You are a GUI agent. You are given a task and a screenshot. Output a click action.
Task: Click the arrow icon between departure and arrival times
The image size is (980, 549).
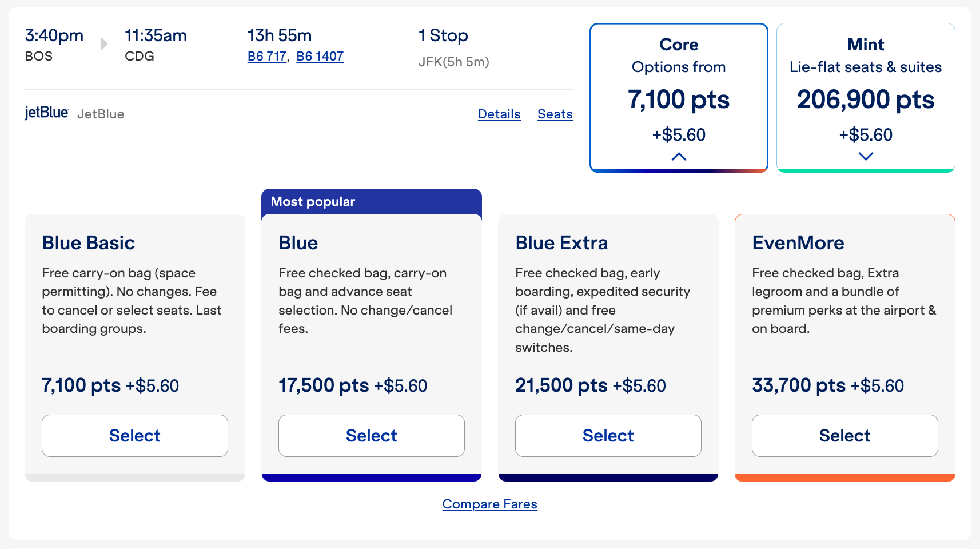[103, 43]
